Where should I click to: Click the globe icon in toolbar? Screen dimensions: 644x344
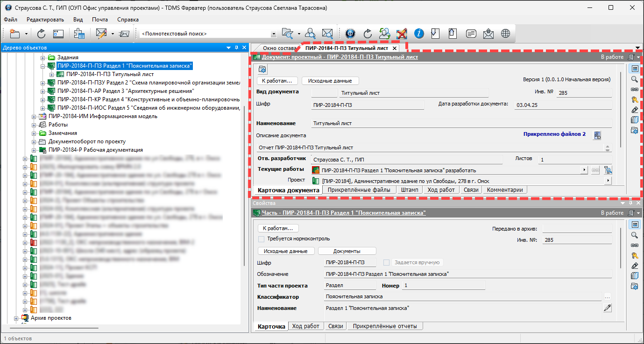[x=505, y=34]
